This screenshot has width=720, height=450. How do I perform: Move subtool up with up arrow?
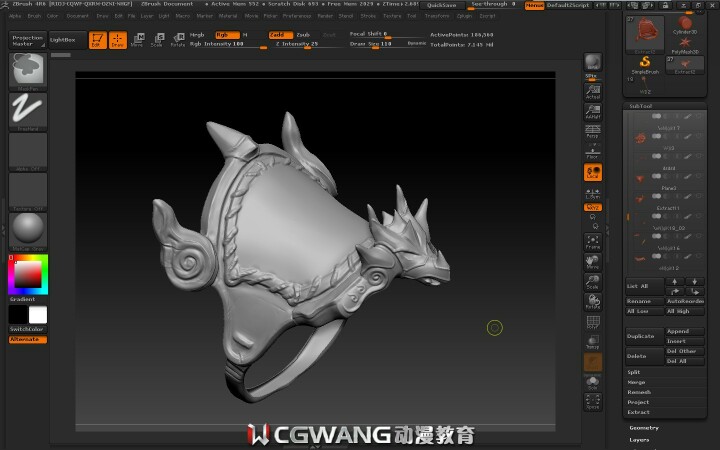pyautogui.click(x=675, y=281)
